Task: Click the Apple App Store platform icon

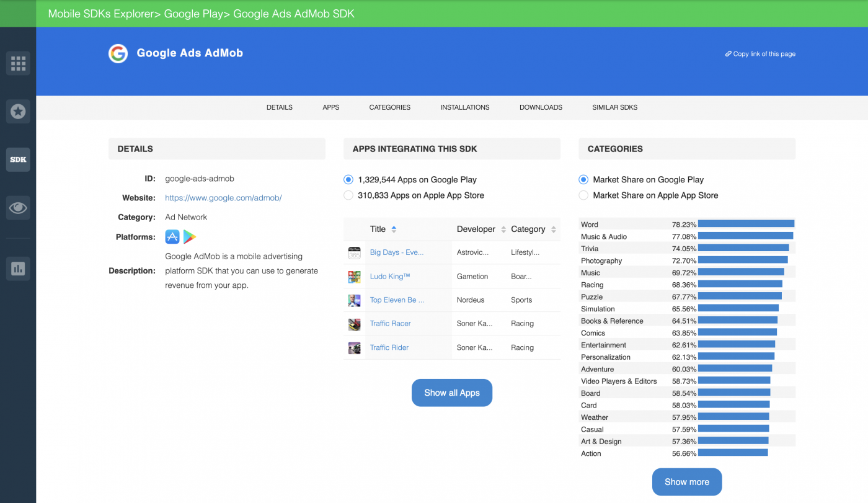Action: pos(172,236)
